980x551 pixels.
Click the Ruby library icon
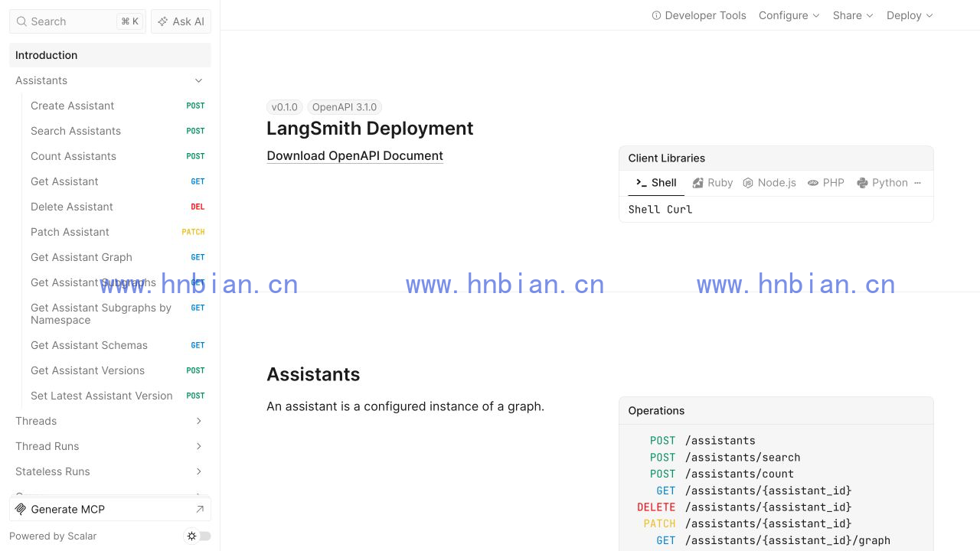(x=698, y=183)
